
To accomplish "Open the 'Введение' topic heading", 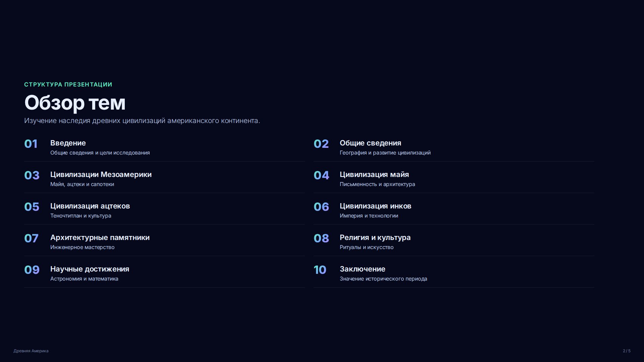I will click(68, 143).
